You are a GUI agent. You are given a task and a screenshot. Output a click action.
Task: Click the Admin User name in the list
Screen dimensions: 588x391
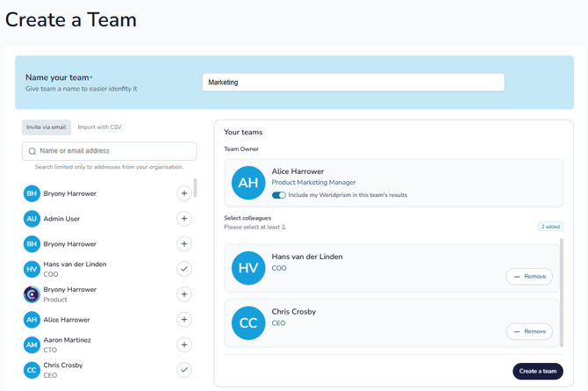pyautogui.click(x=61, y=219)
